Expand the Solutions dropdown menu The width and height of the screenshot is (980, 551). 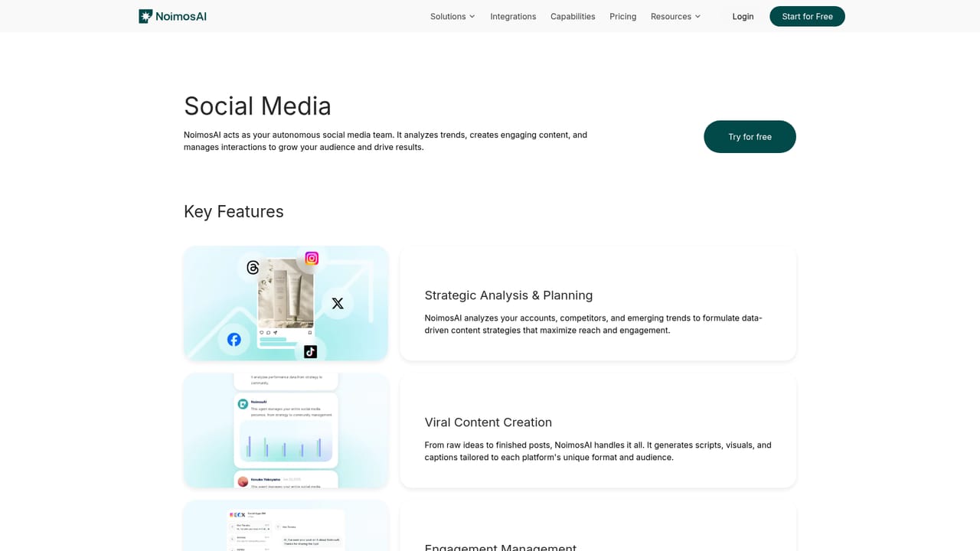coord(452,16)
